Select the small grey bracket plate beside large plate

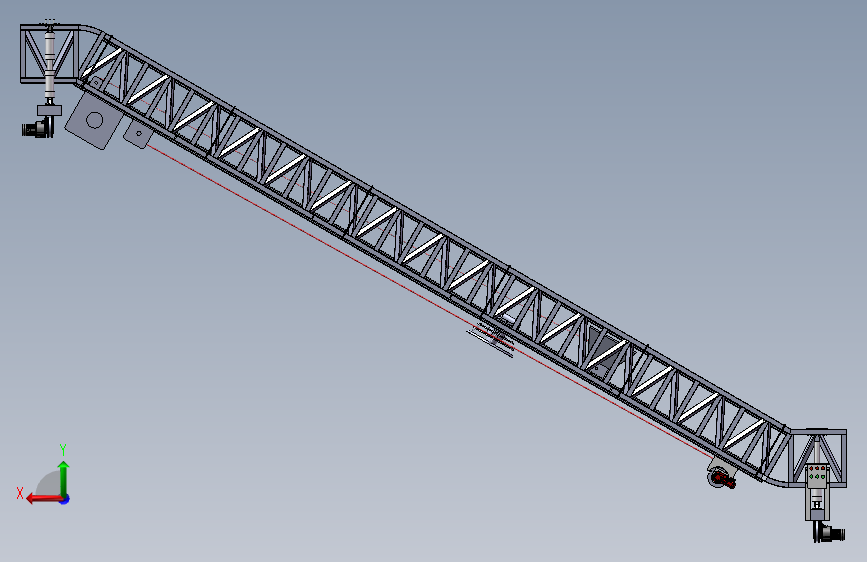pos(137,134)
